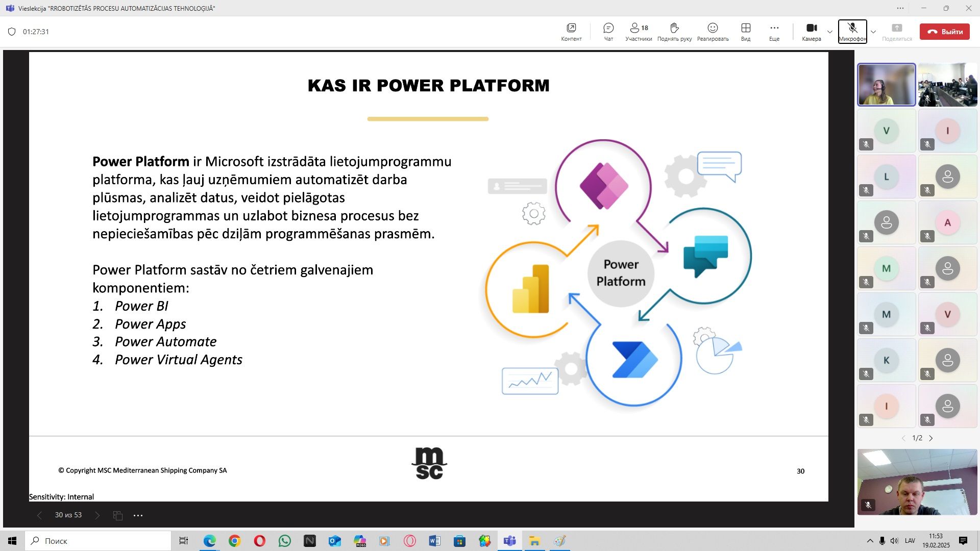Viewport: 980px width, 551px height.
Task: Expand camera options chevron beside Камера
Action: click(x=830, y=32)
